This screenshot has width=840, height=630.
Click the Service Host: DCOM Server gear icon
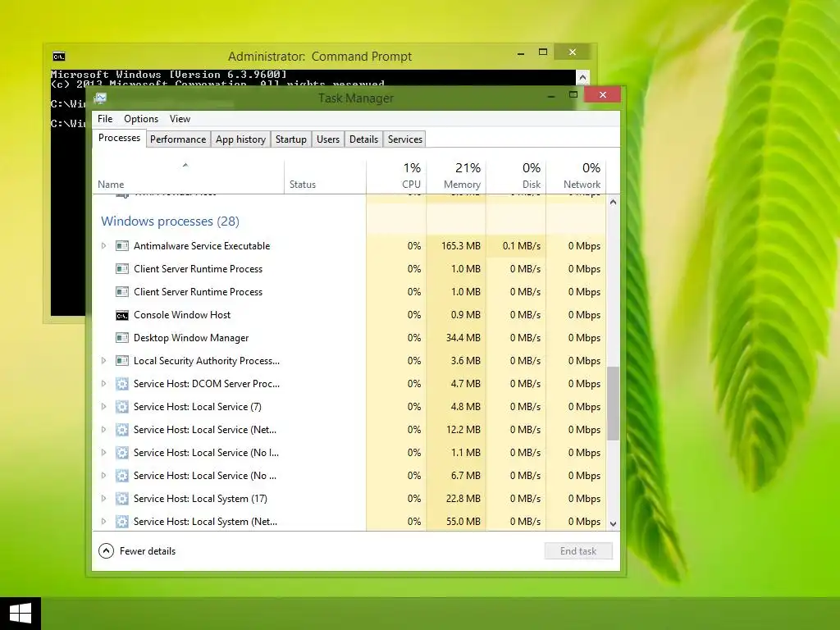[x=122, y=384]
